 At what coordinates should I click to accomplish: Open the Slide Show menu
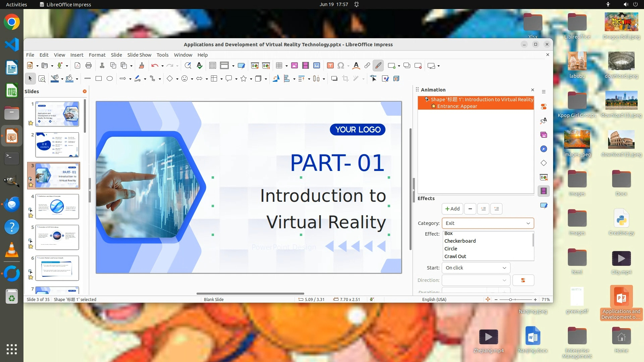pyautogui.click(x=139, y=55)
